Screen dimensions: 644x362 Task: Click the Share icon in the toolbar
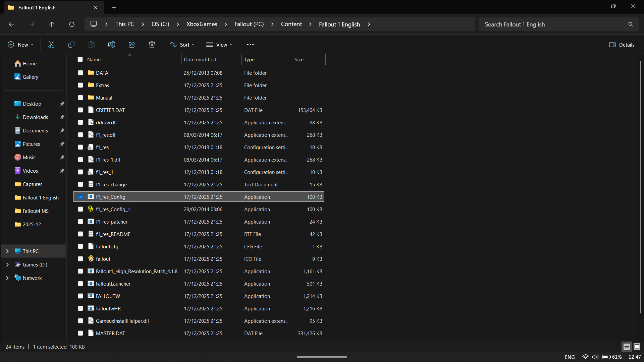pyautogui.click(x=131, y=44)
